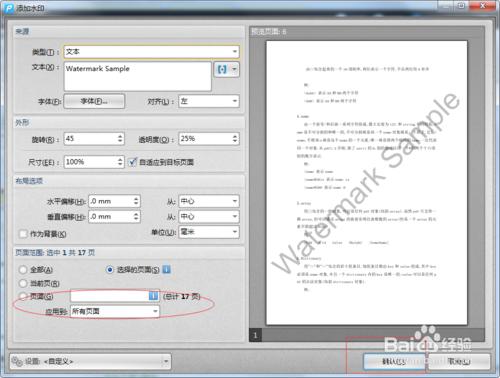
Task: Open the units dropdown showing millimeters
Action: coord(209,232)
